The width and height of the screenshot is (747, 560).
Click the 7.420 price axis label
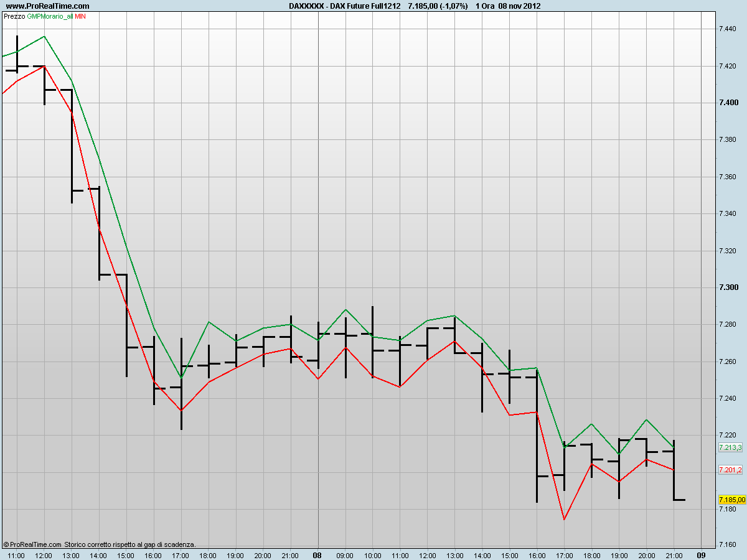coord(727,66)
